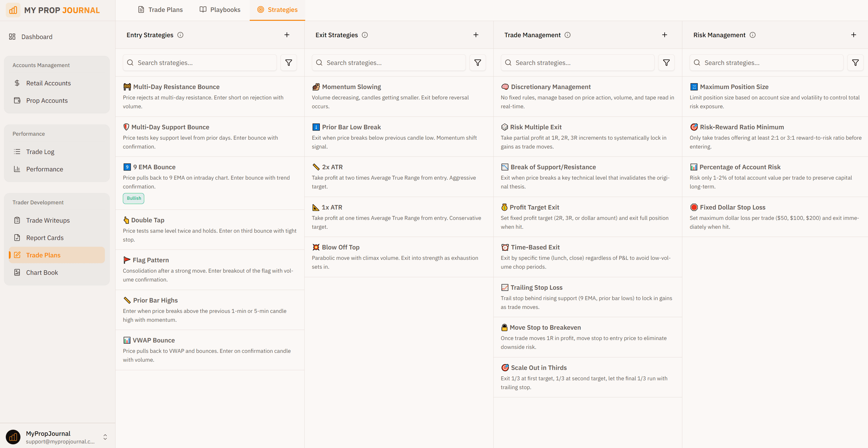Focus the Entry Strategies search field

click(199, 63)
